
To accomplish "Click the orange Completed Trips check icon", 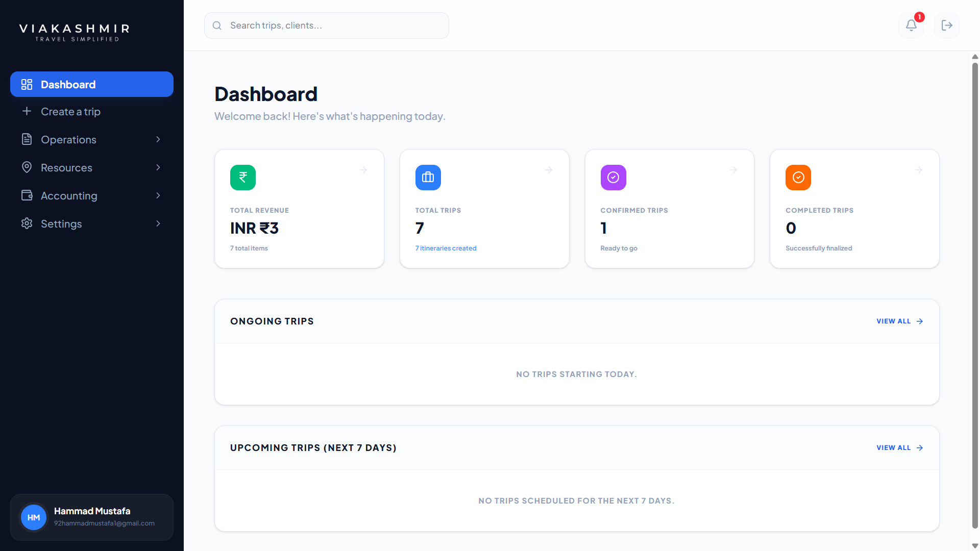I will click(798, 178).
